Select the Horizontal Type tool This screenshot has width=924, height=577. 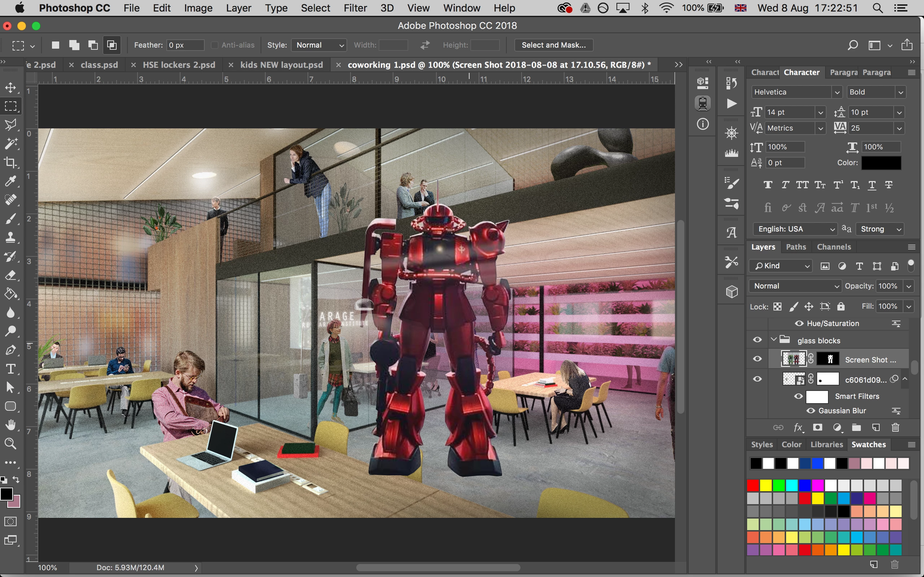pyautogui.click(x=11, y=369)
